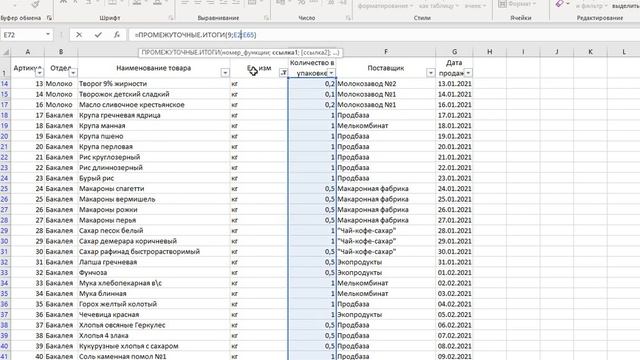Screen dimensions: 640x360
Task: Select row 38 header
Action: tap(5, 325)
